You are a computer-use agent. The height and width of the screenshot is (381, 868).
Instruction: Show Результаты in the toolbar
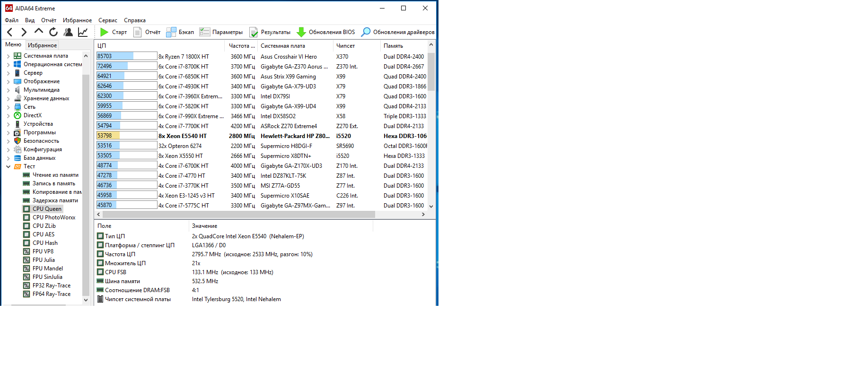(x=270, y=32)
